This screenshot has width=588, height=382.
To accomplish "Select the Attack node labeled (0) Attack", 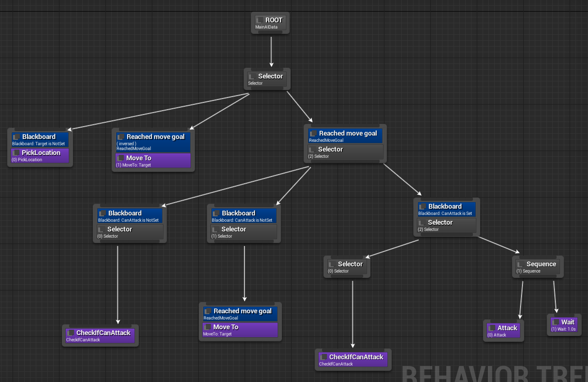I will [503, 330].
